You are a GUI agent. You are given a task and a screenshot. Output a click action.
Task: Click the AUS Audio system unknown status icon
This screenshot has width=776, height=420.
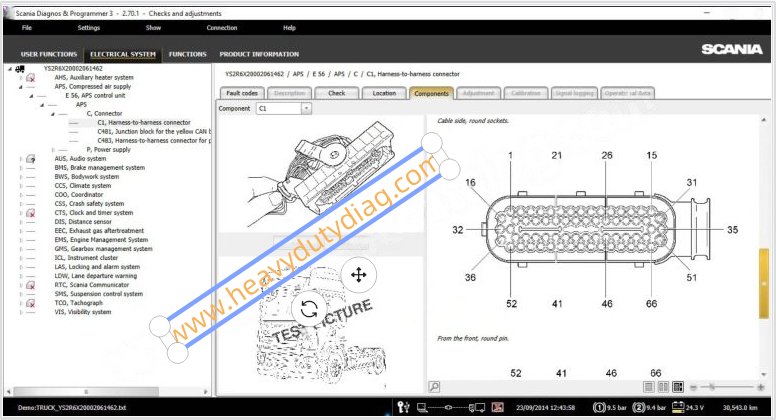31,159
